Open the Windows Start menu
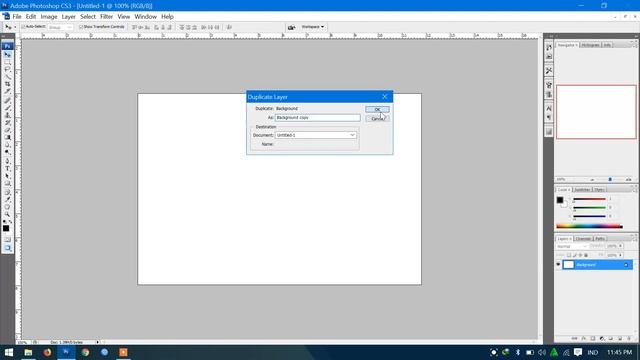The image size is (640, 360). tap(9, 352)
